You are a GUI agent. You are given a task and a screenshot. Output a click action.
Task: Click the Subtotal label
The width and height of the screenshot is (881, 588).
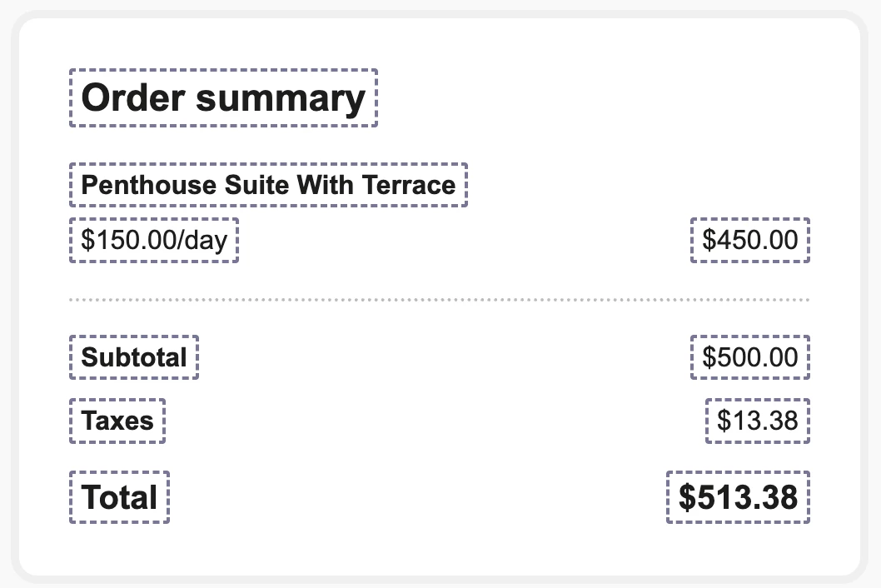134,357
